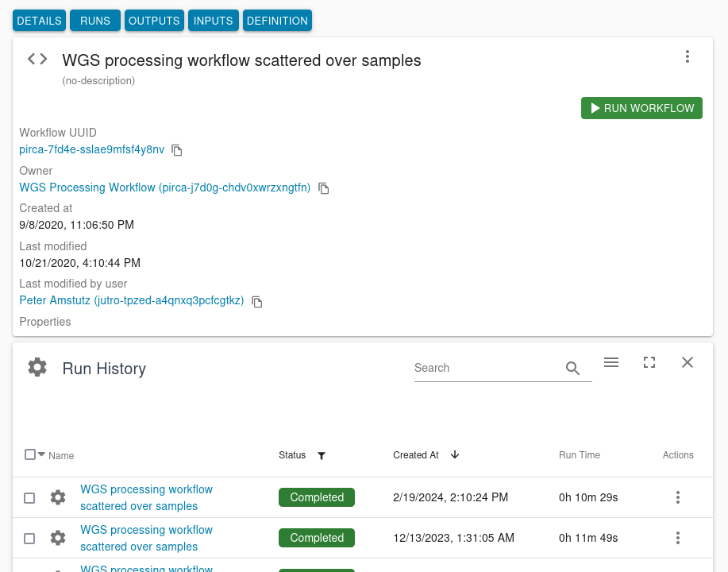Screen dimensions: 728x572
Task: Switch to the DEFINITION tab
Action: [x=277, y=21]
